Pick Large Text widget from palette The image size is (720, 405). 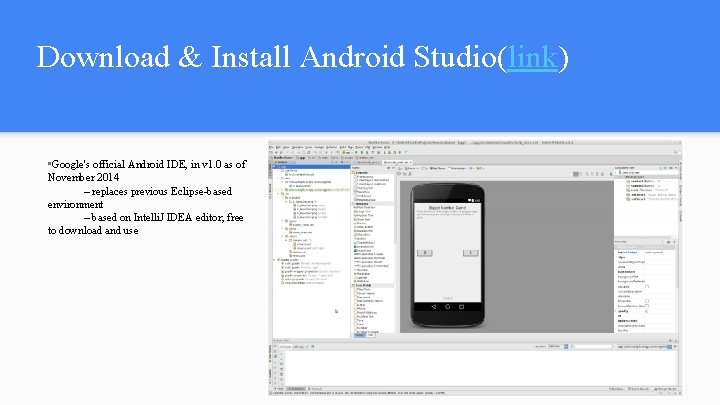point(362,211)
